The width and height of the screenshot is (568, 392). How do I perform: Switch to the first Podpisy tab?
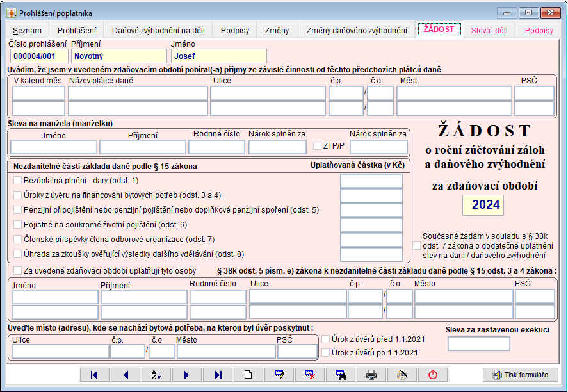pyautogui.click(x=235, y=31)
